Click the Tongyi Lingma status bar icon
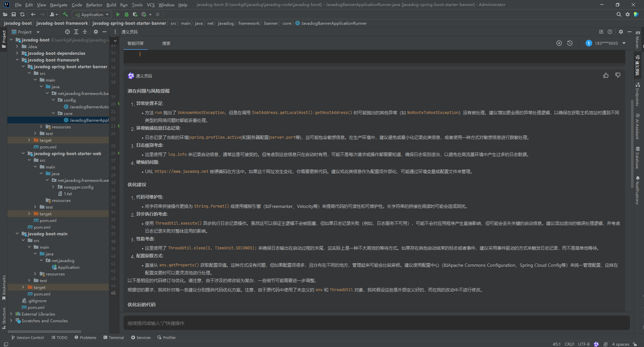The height and width of the screenshot is (347, 644). 596,344
